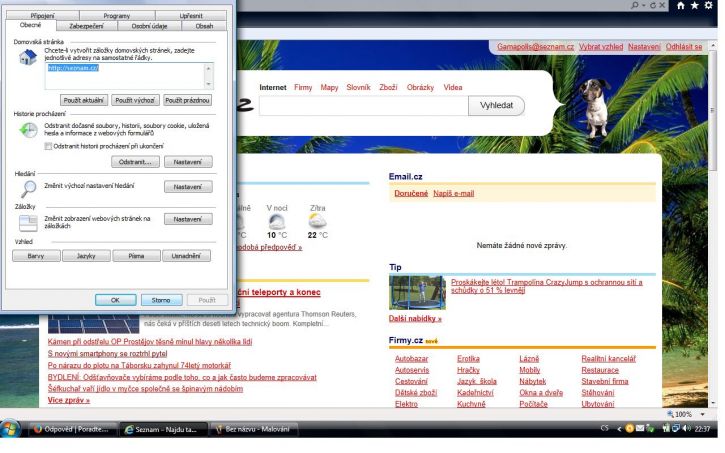Click the Písma button
Screen dimensions: 725x453
[x=136, y=256]
